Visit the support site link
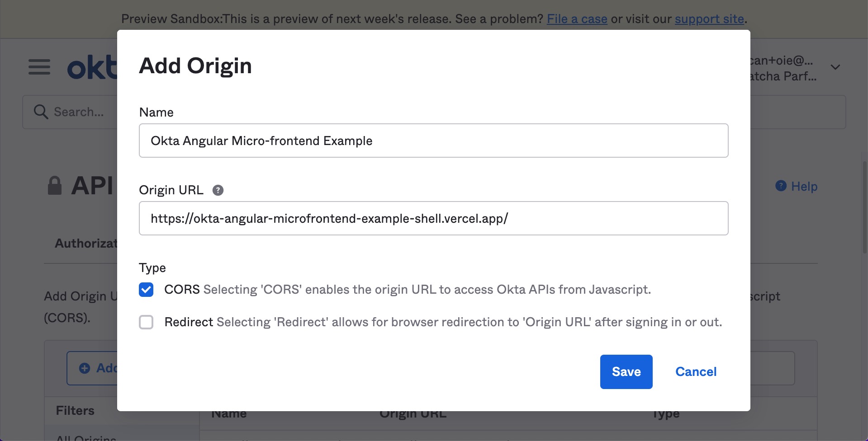The height and width of the screenshot is (441, 868). 709,19
